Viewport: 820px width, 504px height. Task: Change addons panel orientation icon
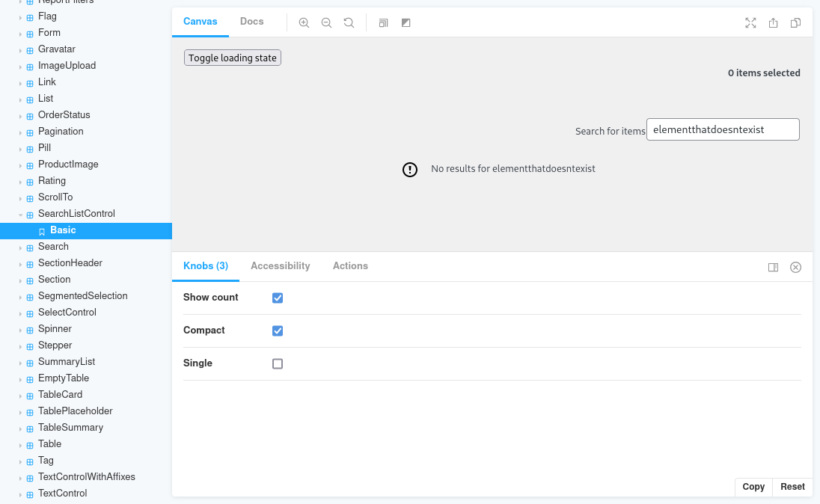coord(773,267)
